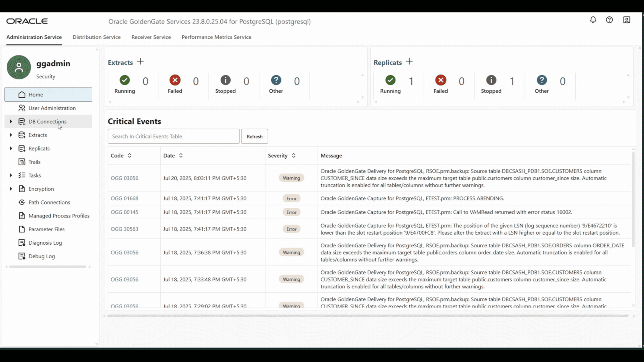Open the Extracts panel heading link

pos(120,63)
